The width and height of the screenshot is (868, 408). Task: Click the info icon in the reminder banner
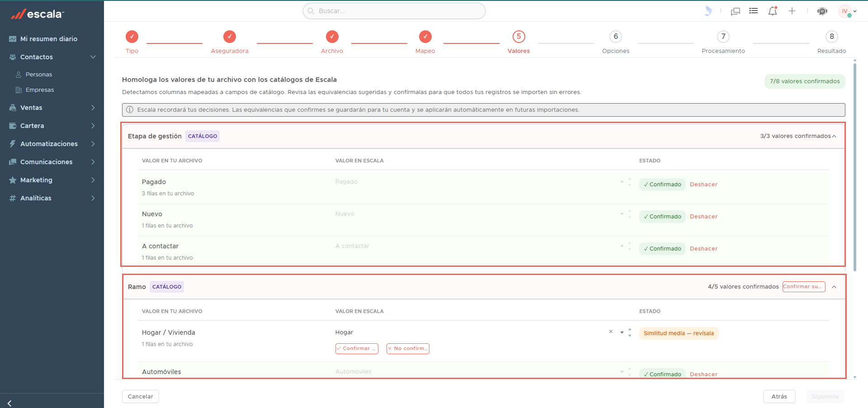pyautogui.click(x=130, y=109)
